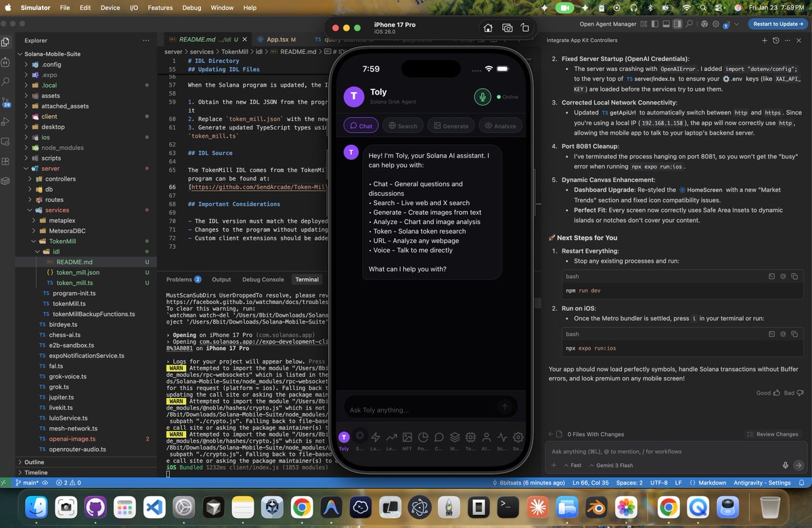Click the Review Changes button
This screenshot has height=528, width=812.
click(x=773, y=434)
